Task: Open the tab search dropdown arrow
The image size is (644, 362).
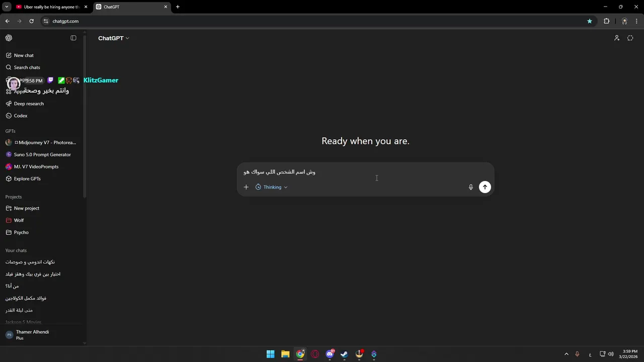Action: pos(7,7)
